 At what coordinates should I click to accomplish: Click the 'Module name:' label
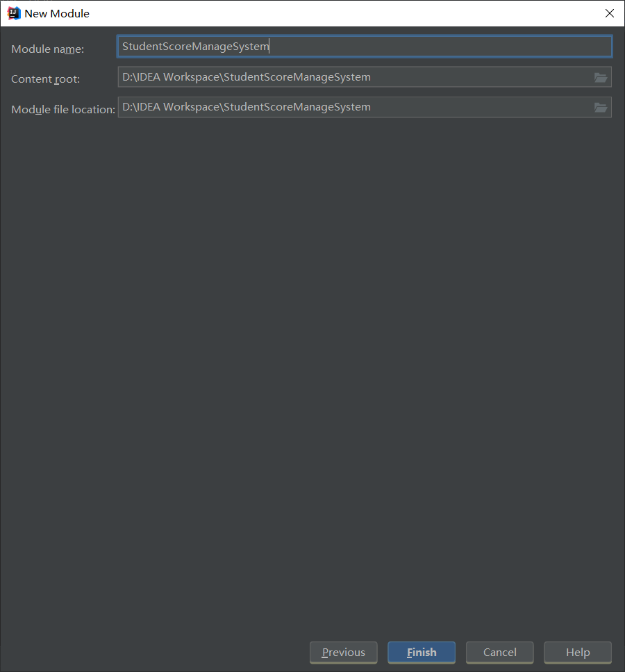(47, 49)
